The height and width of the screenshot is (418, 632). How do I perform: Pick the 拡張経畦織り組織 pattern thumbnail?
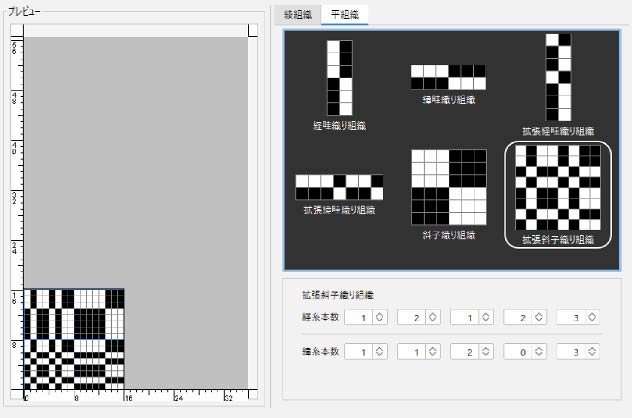coord(558,85)
